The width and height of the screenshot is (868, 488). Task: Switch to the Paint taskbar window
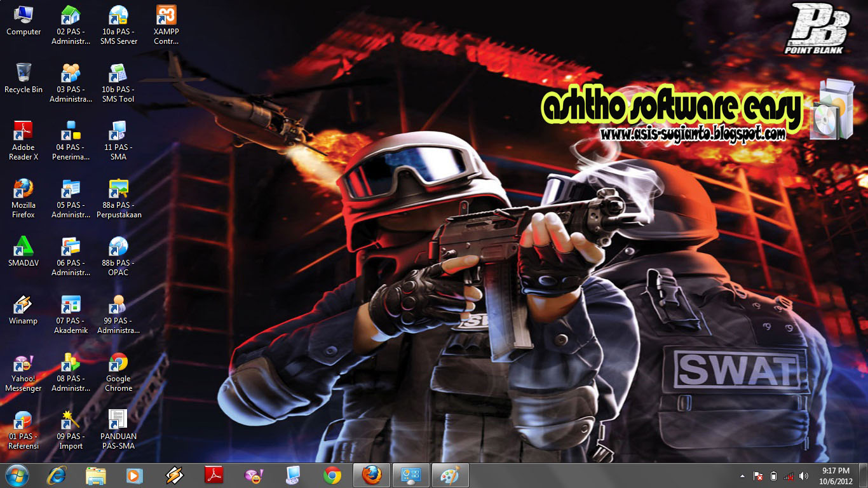coord(451,475)
